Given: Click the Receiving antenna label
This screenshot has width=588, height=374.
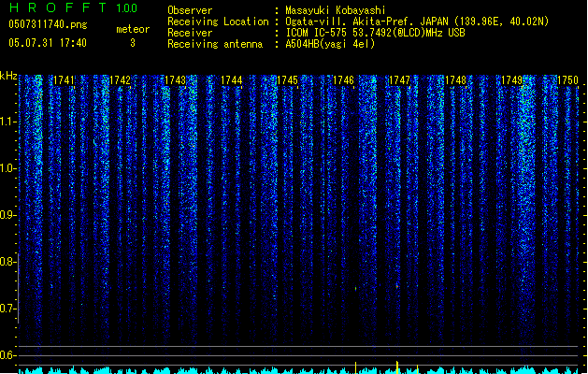Looking at the screenshot, I should (215, 44).
